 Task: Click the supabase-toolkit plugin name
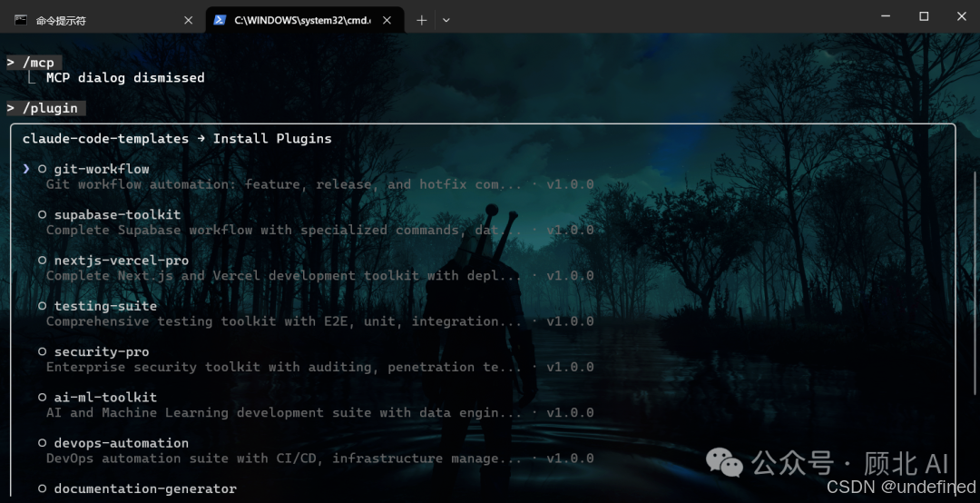point(117,214)
